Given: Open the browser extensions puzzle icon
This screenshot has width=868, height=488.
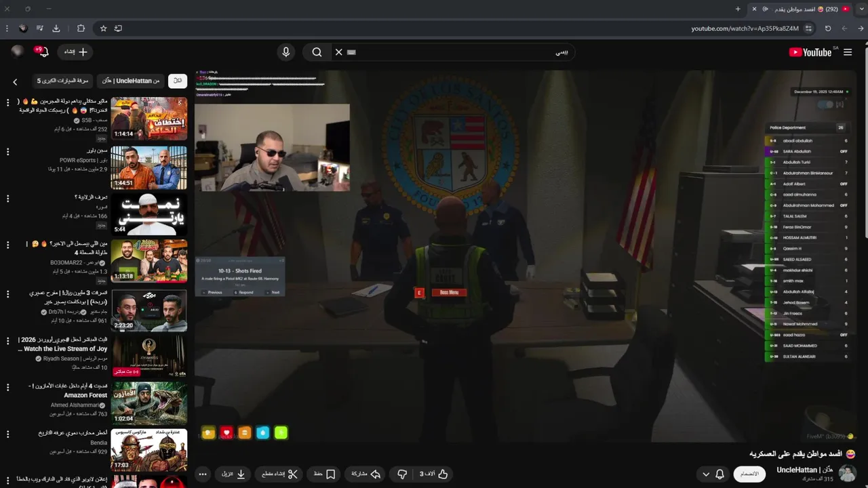Looking at the screenshot, I should (x=81, y=28).
